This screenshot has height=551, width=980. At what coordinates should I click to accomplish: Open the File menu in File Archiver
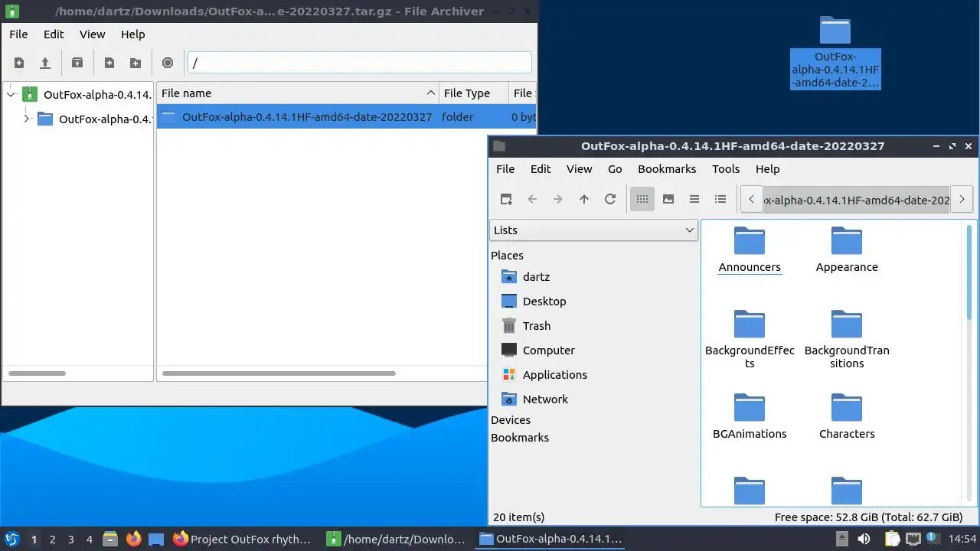pos(18,34)
